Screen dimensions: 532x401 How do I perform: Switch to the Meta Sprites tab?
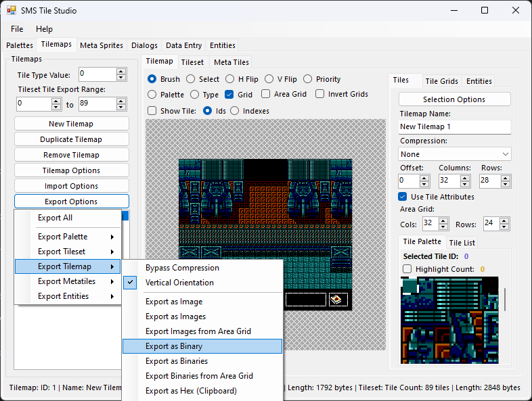click(102, 45)
